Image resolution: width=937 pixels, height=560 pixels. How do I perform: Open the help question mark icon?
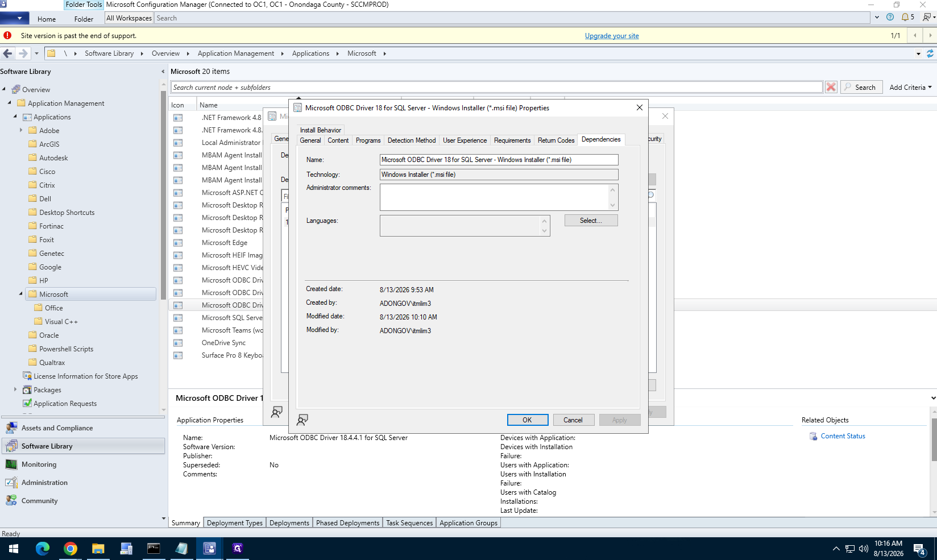point(890,17)
